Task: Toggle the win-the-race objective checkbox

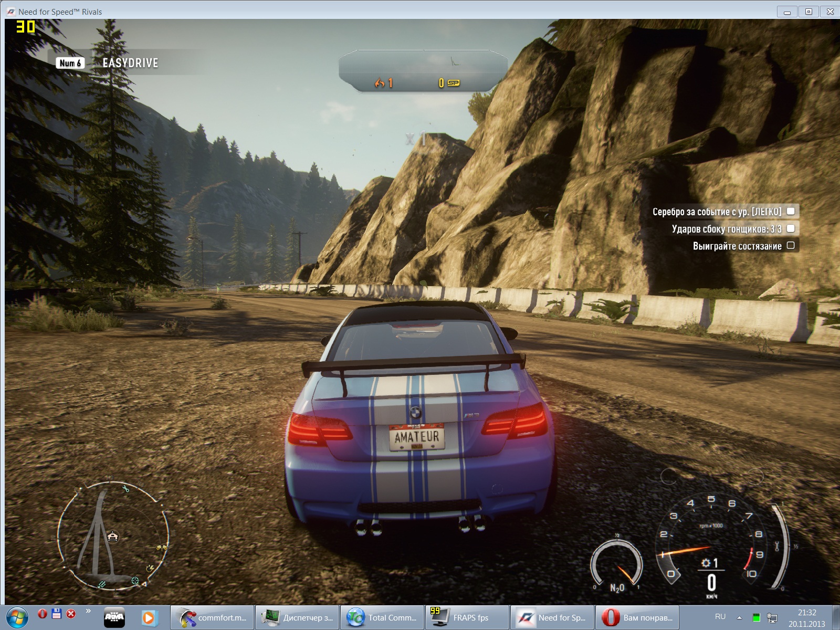Action: click(x=791, y=245)
